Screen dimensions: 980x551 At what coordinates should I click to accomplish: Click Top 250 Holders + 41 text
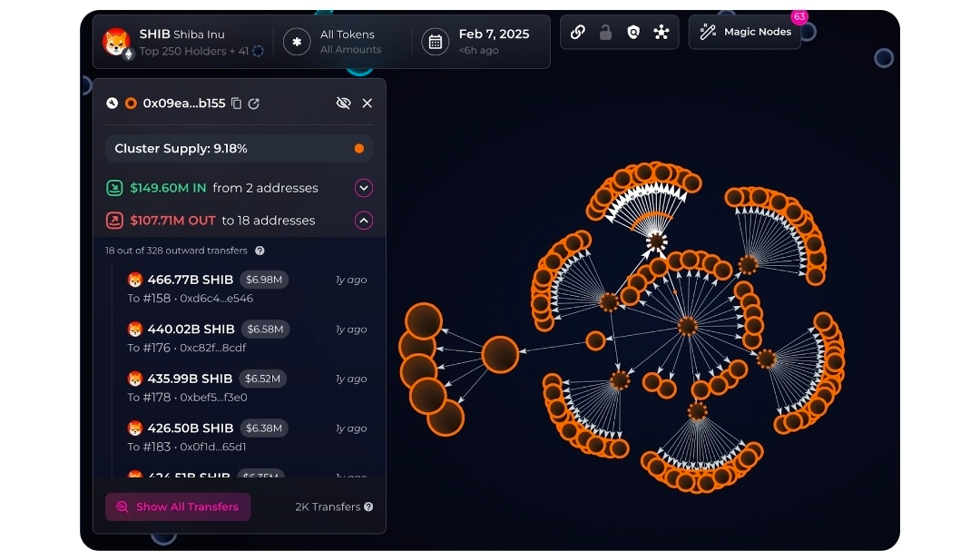[194, 51]
